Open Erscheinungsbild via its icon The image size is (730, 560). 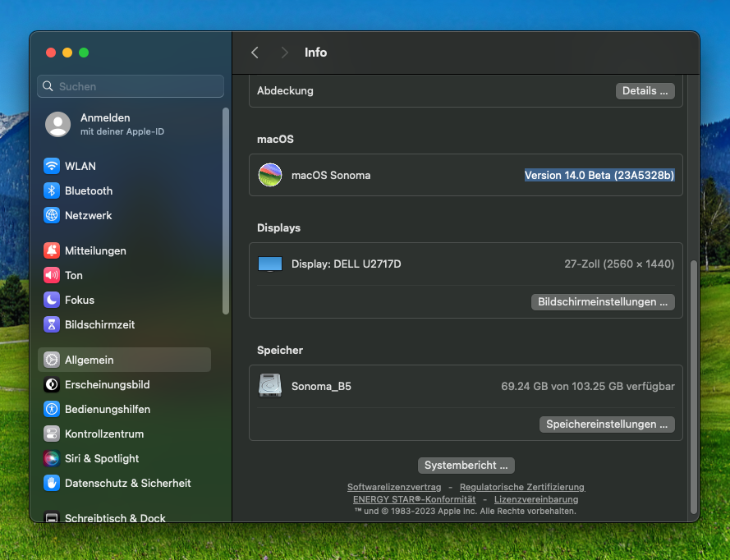click(x=52, y=384)
